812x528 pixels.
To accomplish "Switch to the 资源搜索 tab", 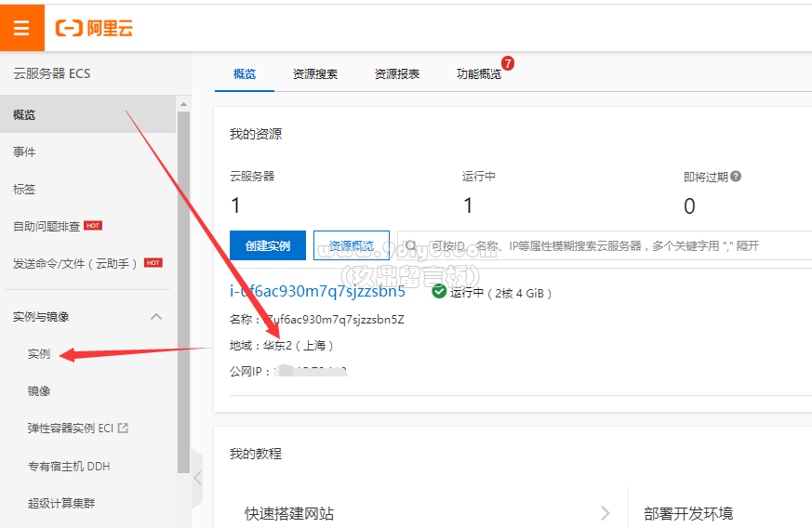I will [315, 74].
